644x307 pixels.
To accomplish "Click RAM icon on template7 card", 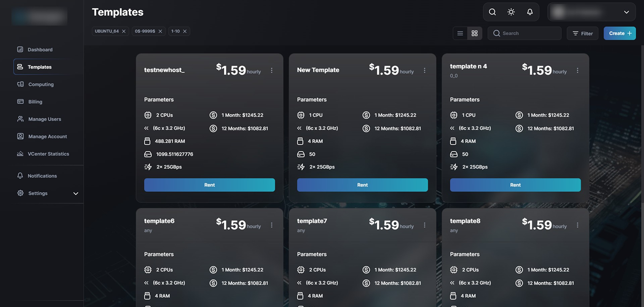I will 301,296.
